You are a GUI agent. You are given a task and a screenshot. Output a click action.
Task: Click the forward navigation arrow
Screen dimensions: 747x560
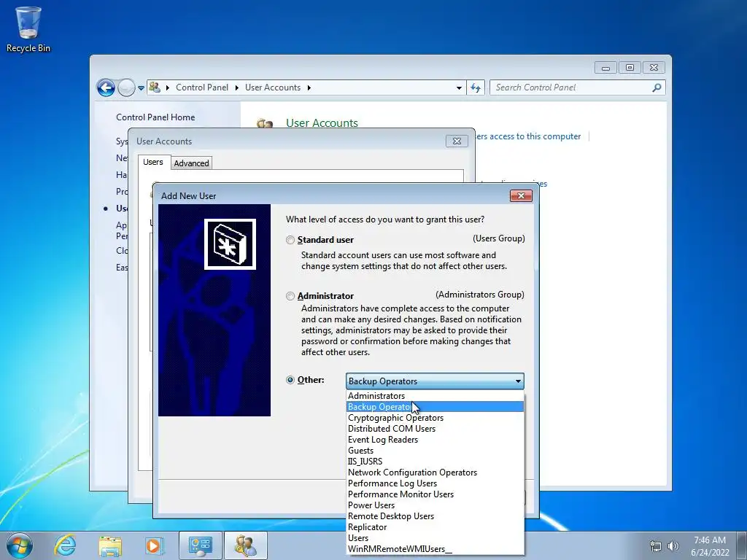pyautogui.click(x=126, y=87)
